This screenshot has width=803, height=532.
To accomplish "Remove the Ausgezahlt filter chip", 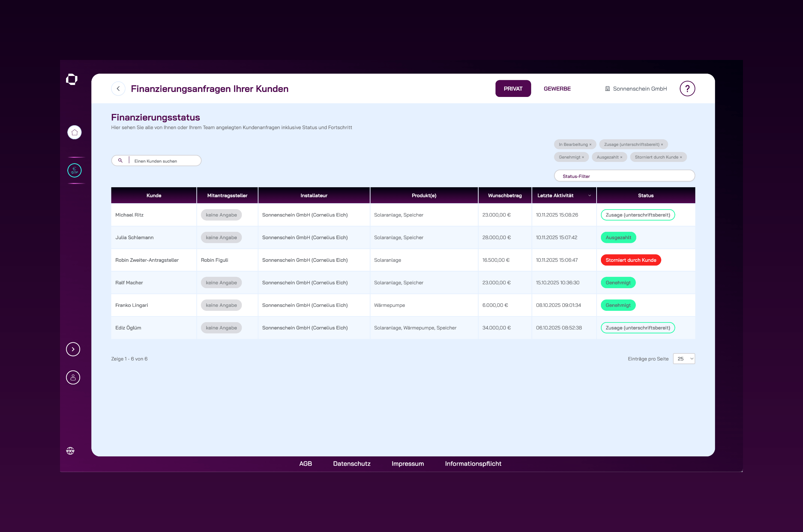I will click(621, 157).
